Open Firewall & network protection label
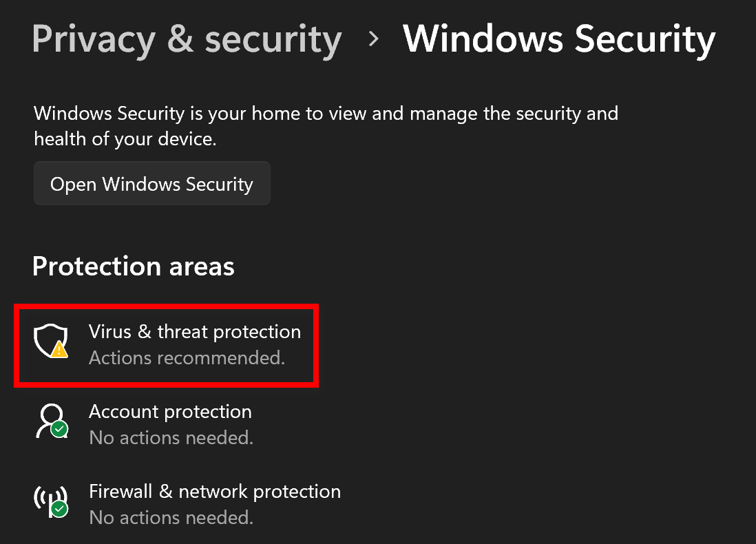This screenshot has width=756, height=544. click(215, 492)
